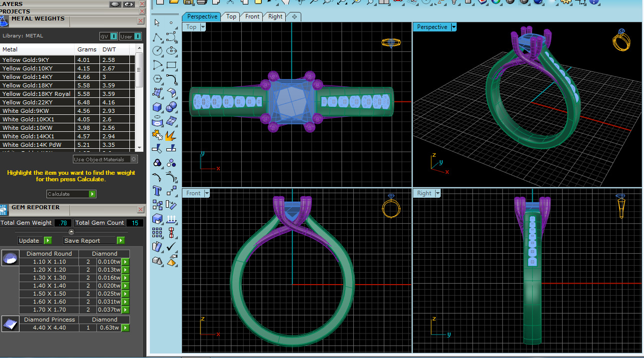Select the arrow pointer selection tool

pyautogui.click(x=157, y=22)
